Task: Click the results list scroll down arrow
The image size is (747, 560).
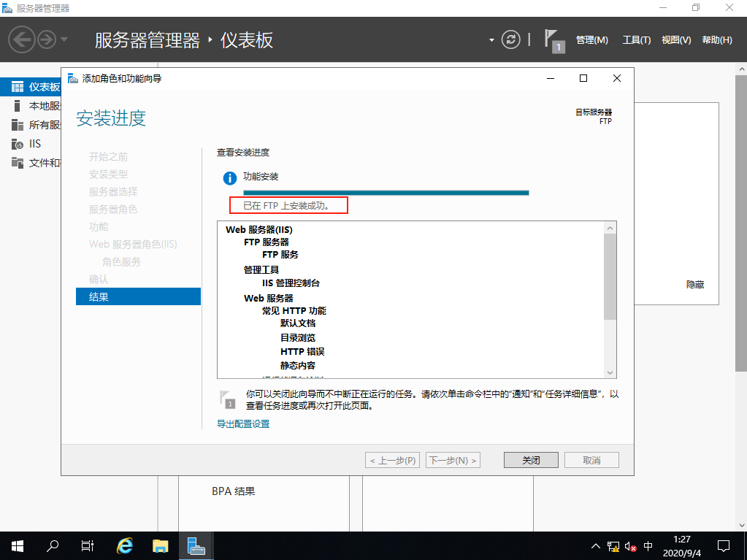Action: tap(610, 373)
